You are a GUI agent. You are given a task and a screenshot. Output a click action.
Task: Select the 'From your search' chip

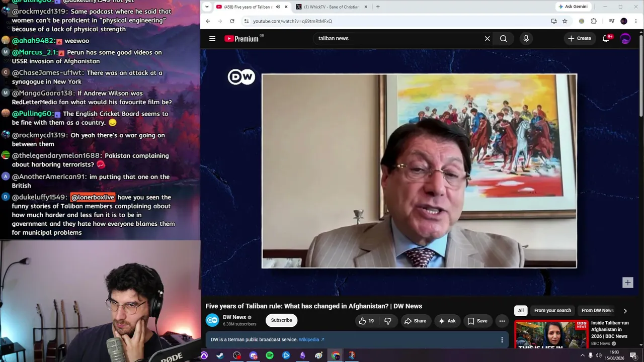click(552, 311)
